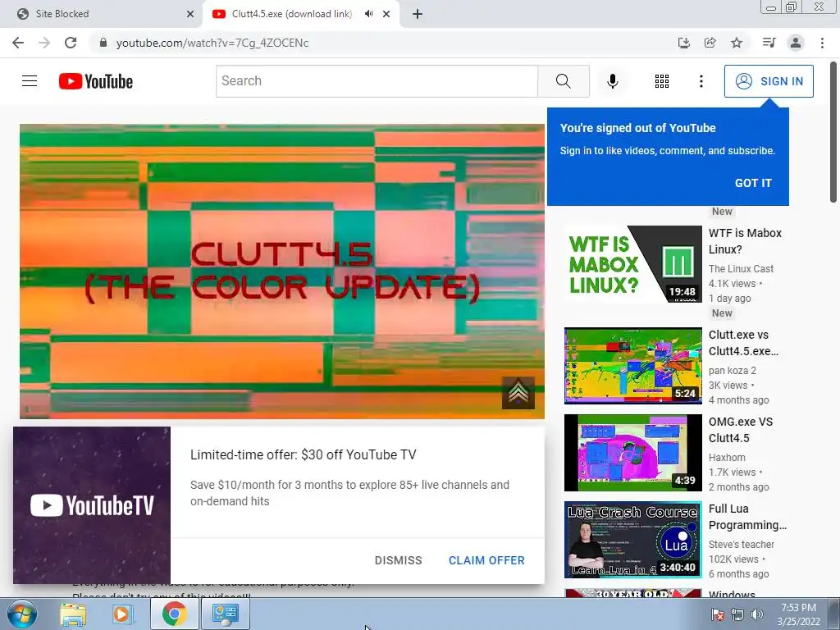Open a new browser tab
Image resolution: width=840 pixels, height=630 pixels.
(418, 14)
